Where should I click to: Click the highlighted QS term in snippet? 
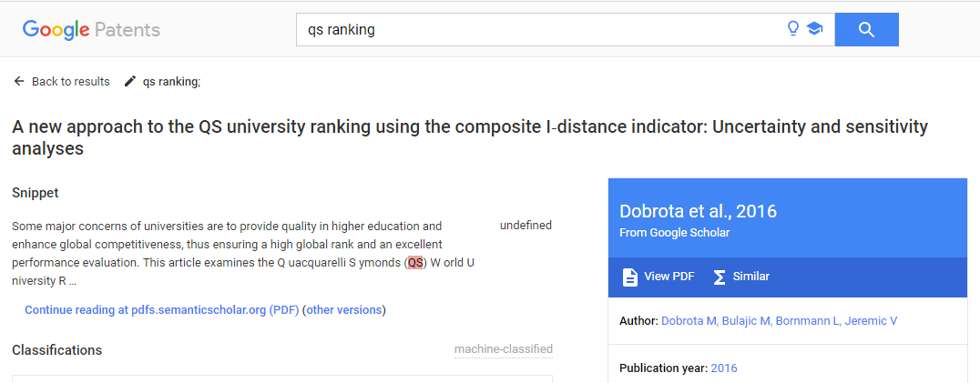415,263
